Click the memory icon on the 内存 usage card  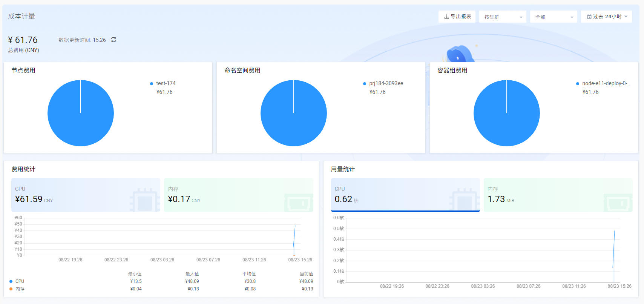coord(618,203)
